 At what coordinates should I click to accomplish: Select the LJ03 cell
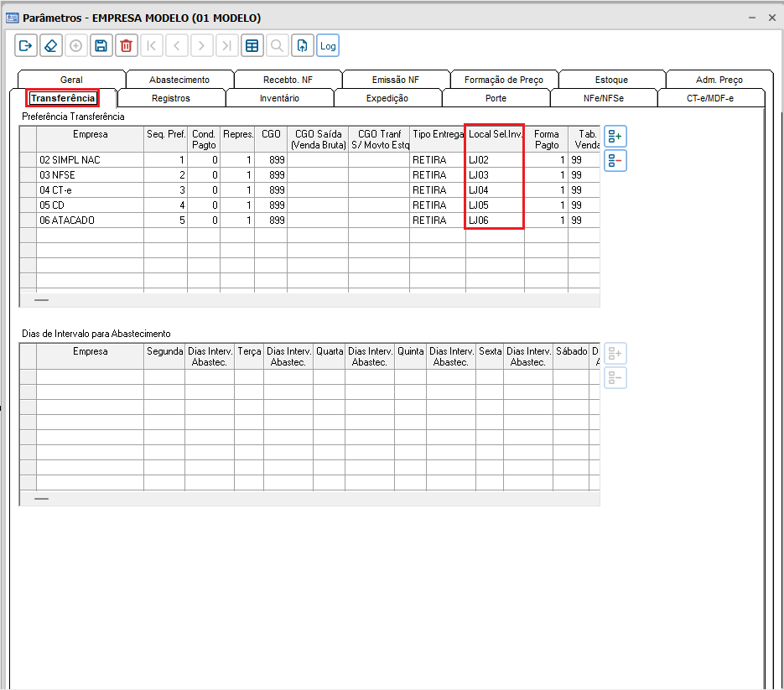[x=495, y=175]
